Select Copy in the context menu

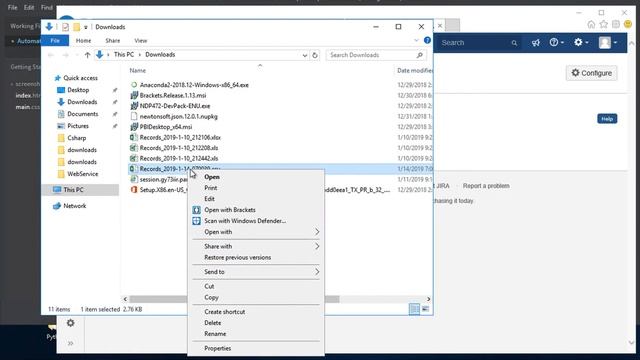coord(211,298)
